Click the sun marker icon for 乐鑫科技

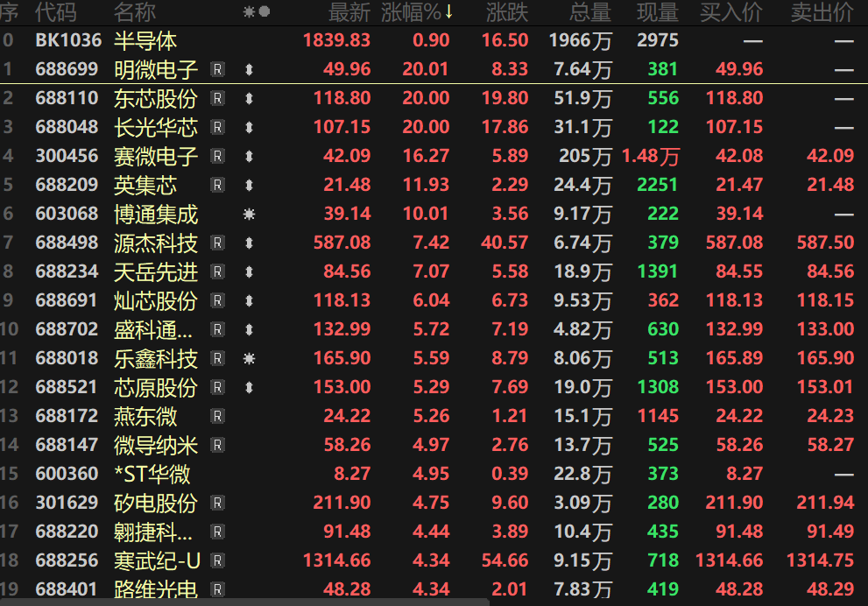[x=249, y=359]
